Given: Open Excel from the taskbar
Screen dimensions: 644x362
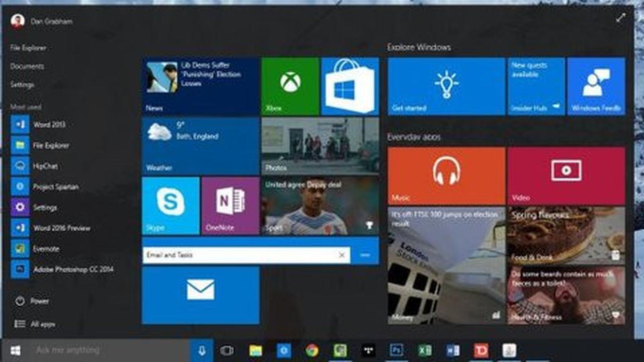Looking at the screenshot, I should tap(425, 350).
